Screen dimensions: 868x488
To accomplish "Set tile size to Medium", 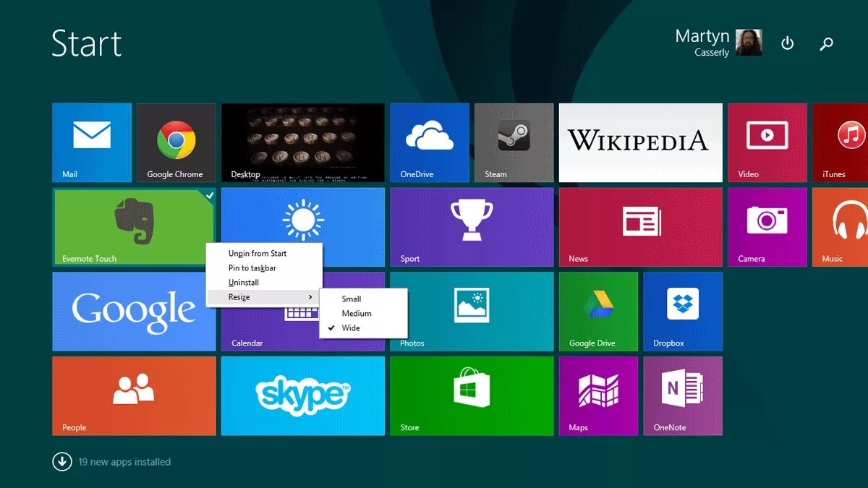I will [364, 313].
